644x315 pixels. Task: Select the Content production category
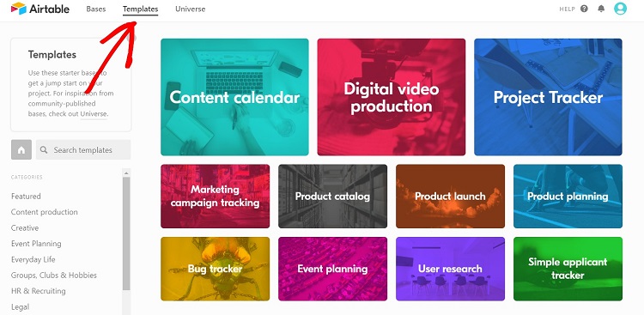click(x=45, y=212)
